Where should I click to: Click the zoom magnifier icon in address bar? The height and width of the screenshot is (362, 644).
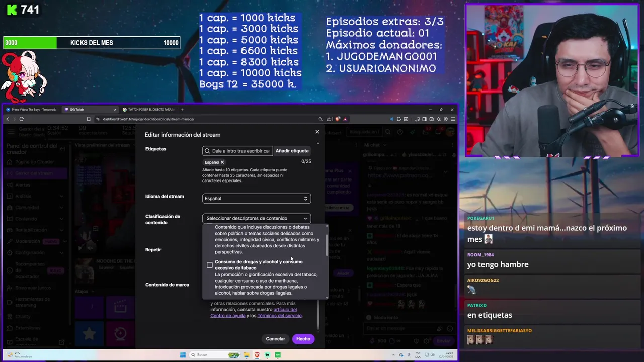(x=320, y=119)
